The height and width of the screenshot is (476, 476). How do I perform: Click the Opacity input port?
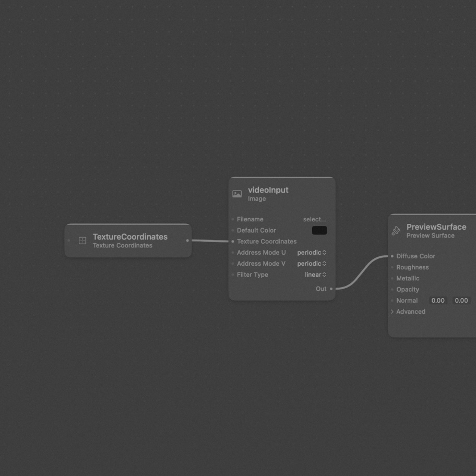coord(392,290)
